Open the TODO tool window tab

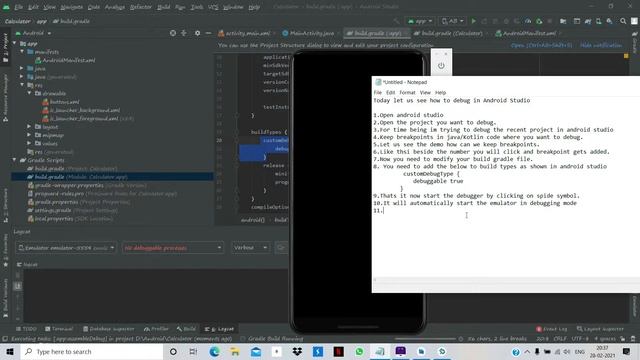[x=26, y=329]
